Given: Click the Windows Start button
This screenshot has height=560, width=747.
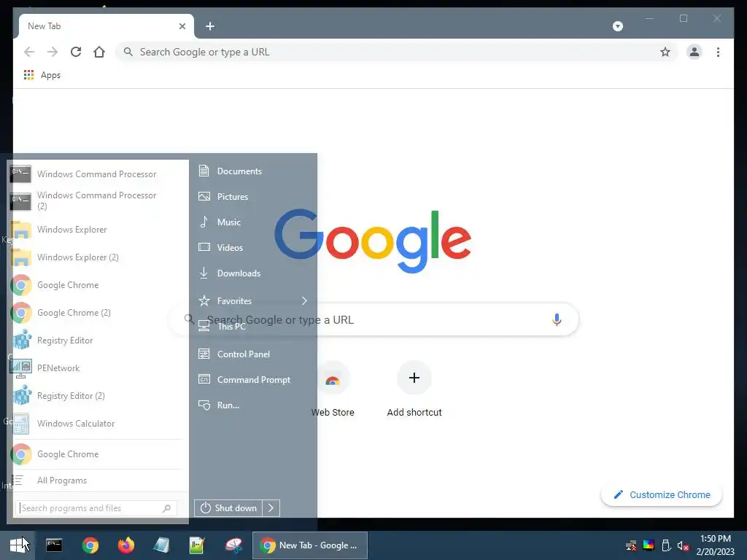Looking at the screenshot, I should pos(18,545).
